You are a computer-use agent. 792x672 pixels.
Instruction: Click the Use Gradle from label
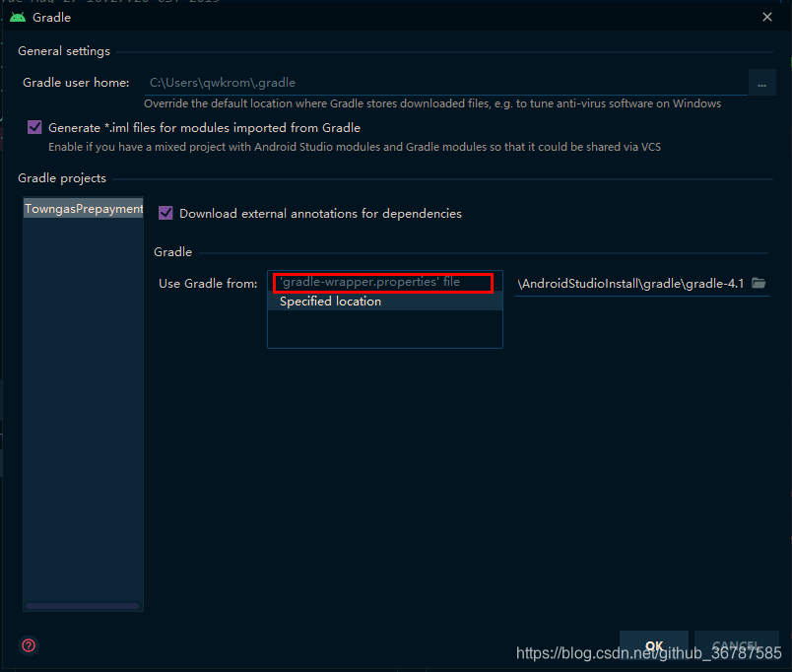point(208,284)
